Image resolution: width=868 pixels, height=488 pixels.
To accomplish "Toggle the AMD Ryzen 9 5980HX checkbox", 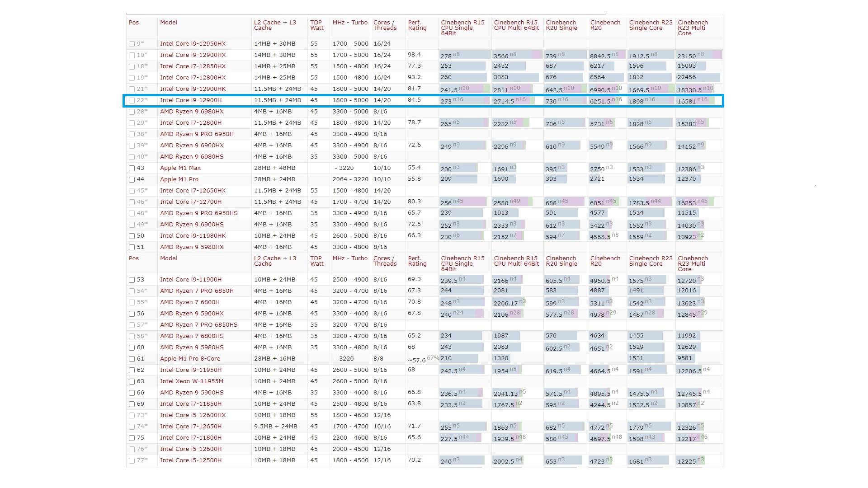I will click(132, 247).
